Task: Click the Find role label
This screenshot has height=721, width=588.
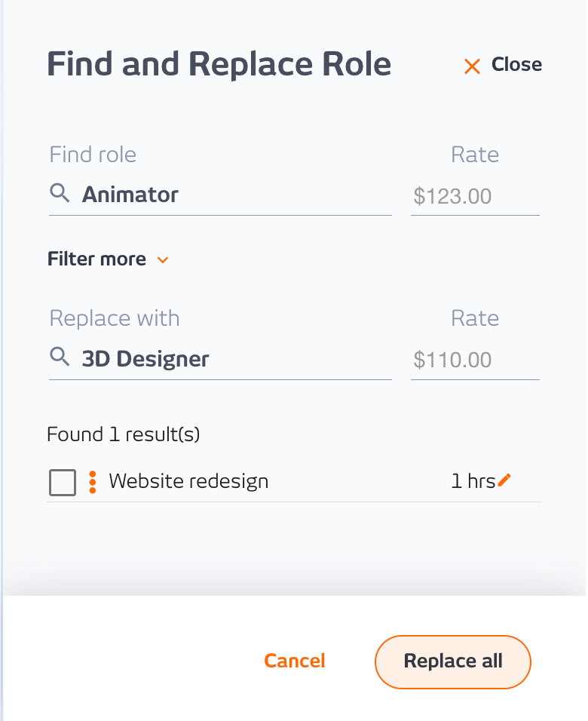Action: (93, 155)
